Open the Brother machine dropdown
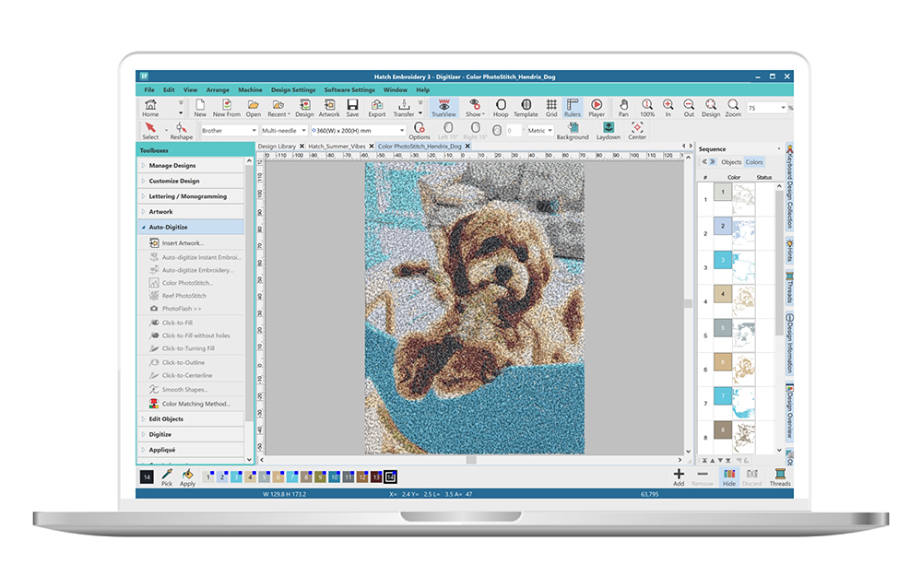922x588 pixels. pyautogui.click(x=228, y=131)
